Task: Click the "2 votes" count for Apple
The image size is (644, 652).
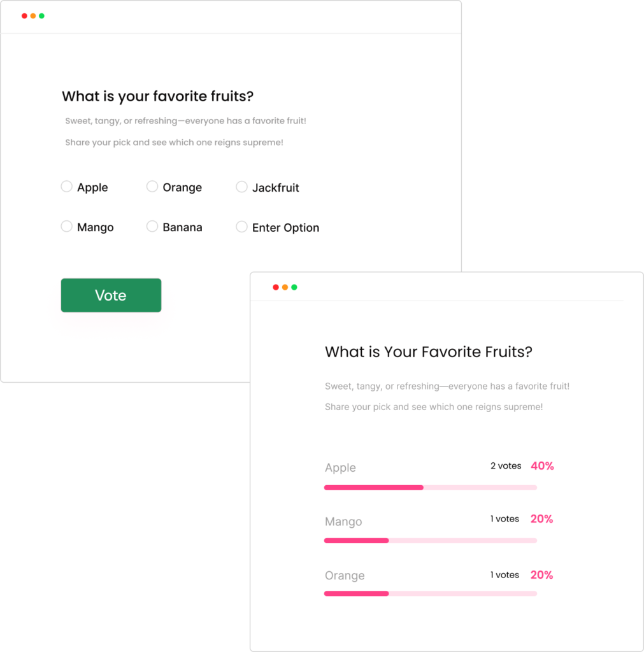Action: (506, 466)
